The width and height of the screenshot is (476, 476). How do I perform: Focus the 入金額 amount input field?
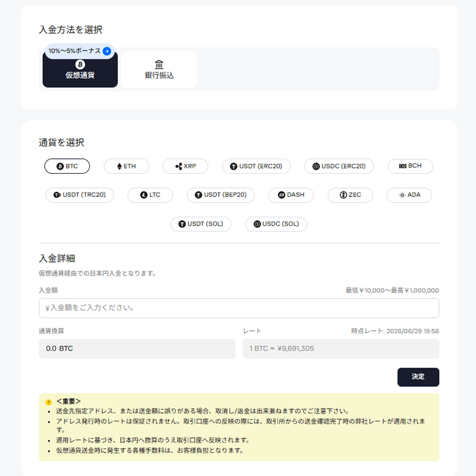tap(239, 308)
